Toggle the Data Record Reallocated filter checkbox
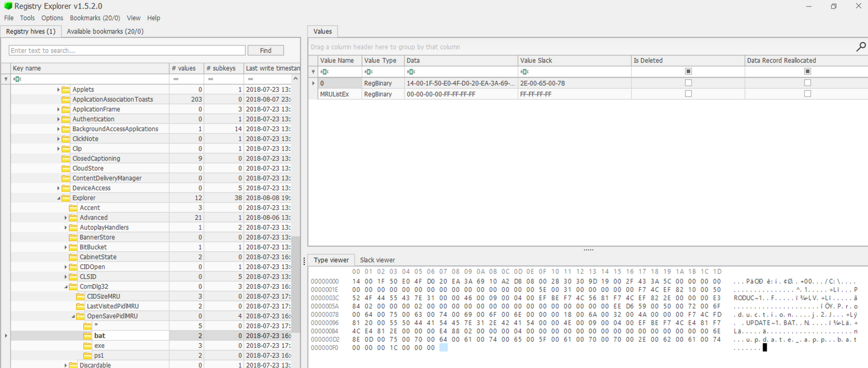Image resolution: width=868 pixels, height=368 pixels. click(808, 71)
